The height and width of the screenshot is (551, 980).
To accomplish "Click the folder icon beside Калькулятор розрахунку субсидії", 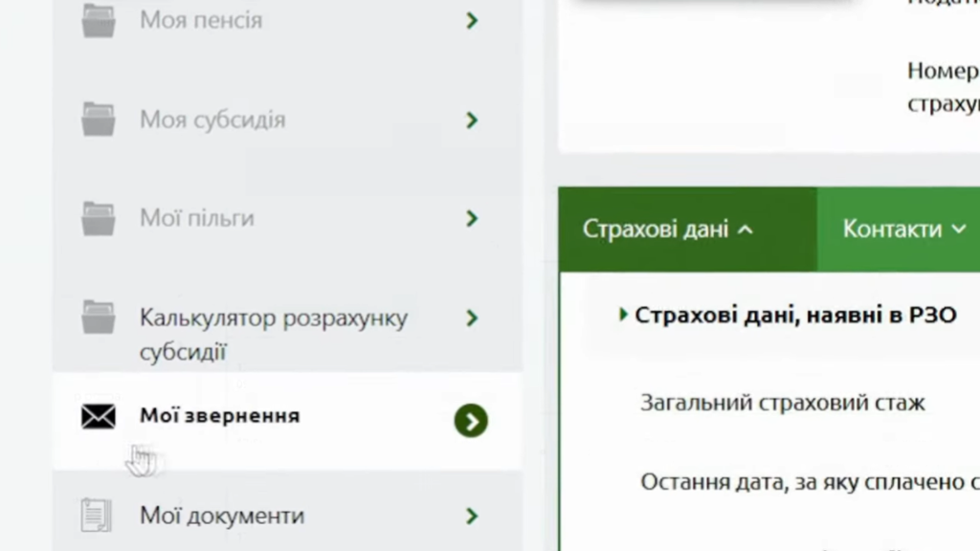I will (98, 318).
